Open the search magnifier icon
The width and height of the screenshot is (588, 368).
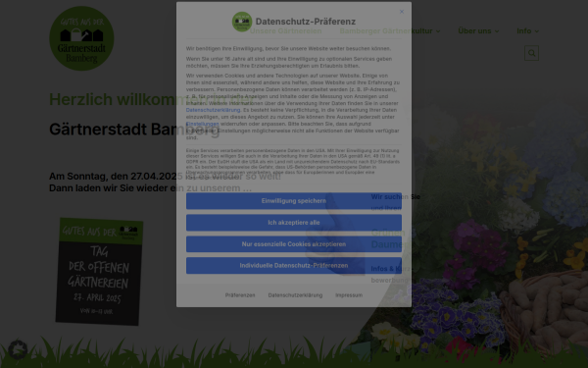coord(531,53)
